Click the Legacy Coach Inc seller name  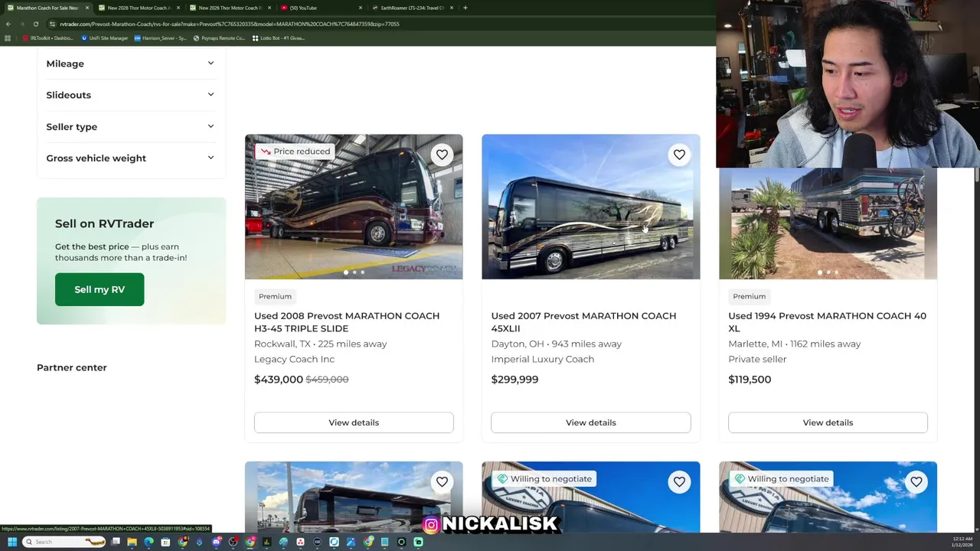tap(294, 359)
